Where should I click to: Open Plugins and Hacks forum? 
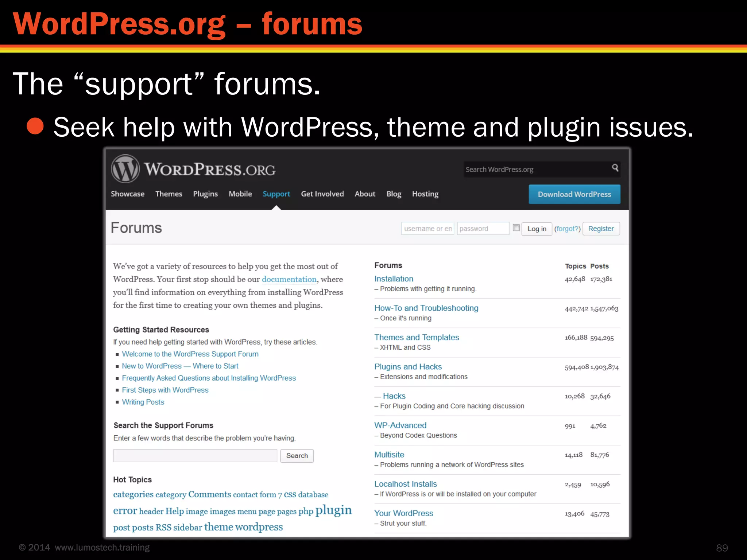pos(408,367)
